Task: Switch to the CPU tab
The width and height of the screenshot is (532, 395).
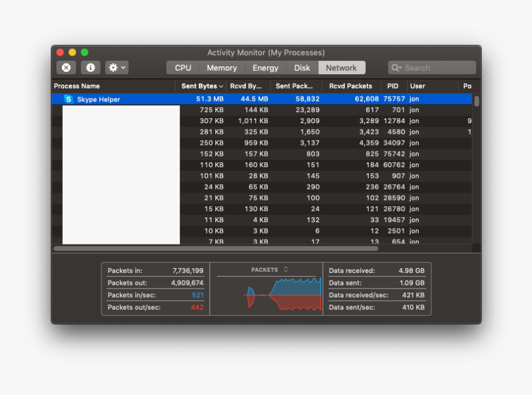Action: point(183,67)
